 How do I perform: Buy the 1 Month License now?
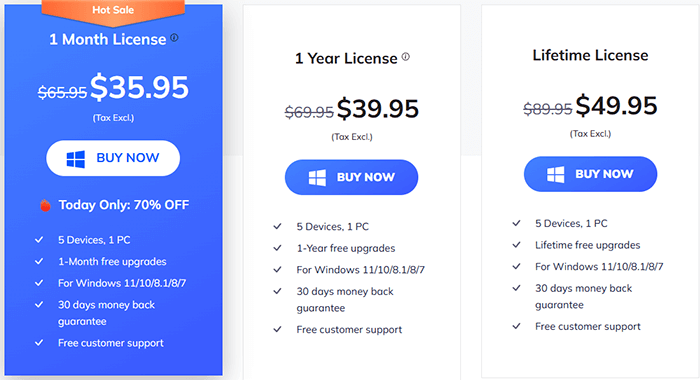coord(113,158)
